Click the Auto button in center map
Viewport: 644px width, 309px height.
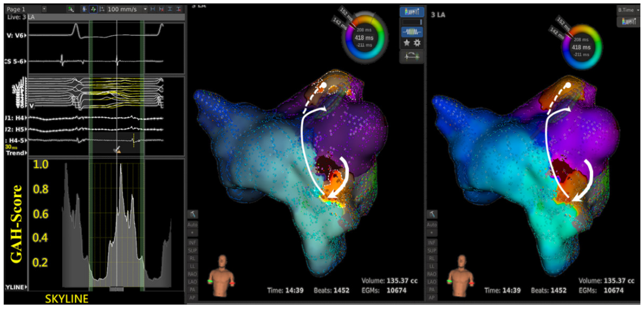click(x=192, y=225)
